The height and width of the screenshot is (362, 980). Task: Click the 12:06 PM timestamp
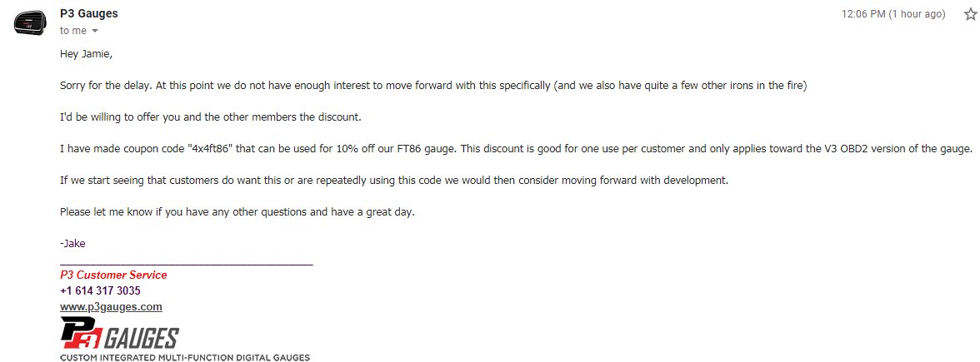(x=893, y=13)
